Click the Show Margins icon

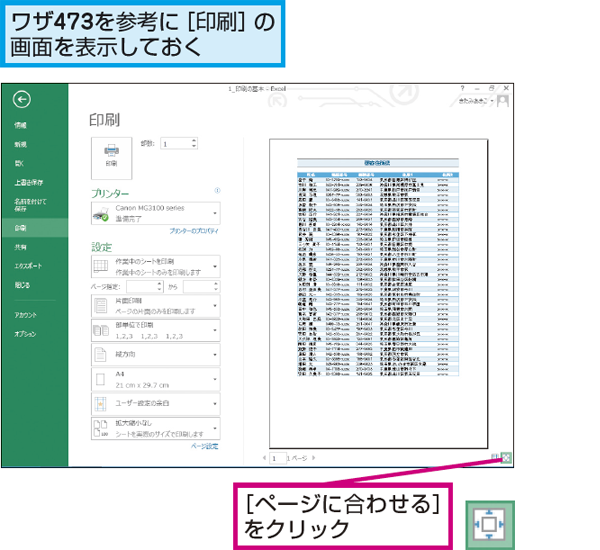(495, 457)
